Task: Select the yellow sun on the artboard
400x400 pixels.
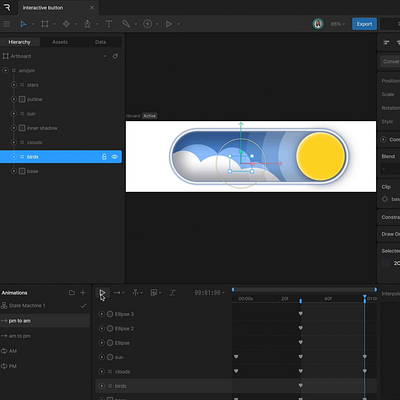Action: (321, 156)
